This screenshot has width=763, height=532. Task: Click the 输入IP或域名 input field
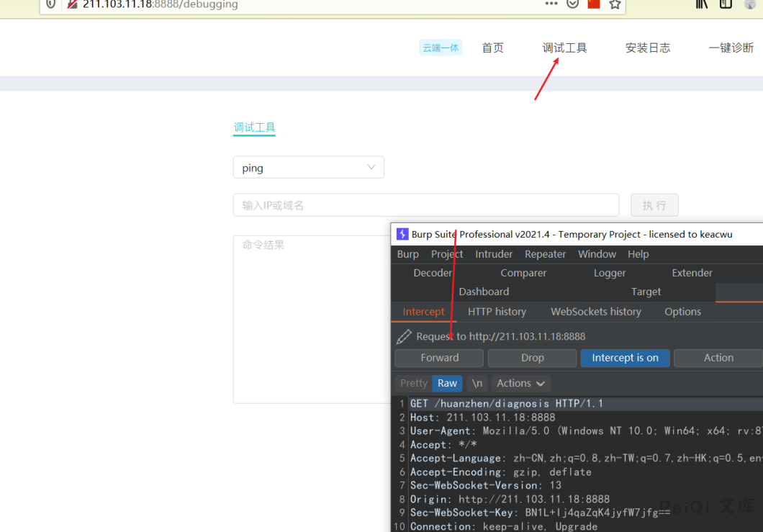coord(425,205)
